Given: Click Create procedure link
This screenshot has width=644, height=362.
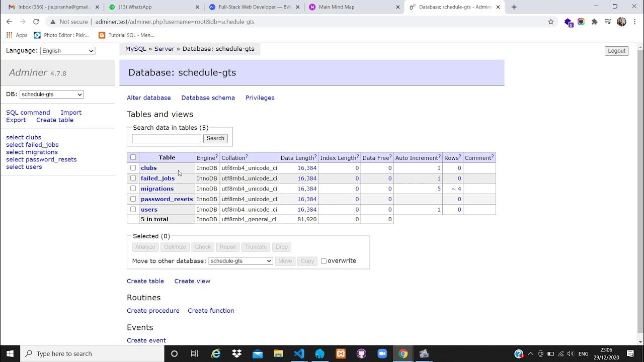Looking at the screenshot, I should [153, 311].
